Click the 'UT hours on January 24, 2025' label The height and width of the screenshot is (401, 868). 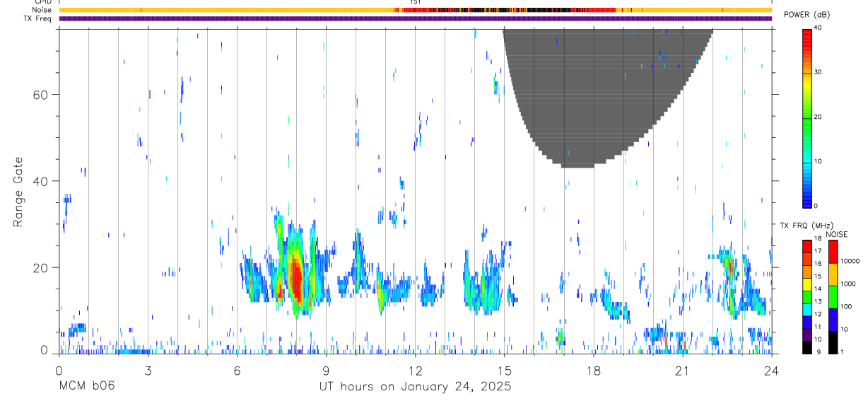(x=415, y=387)
